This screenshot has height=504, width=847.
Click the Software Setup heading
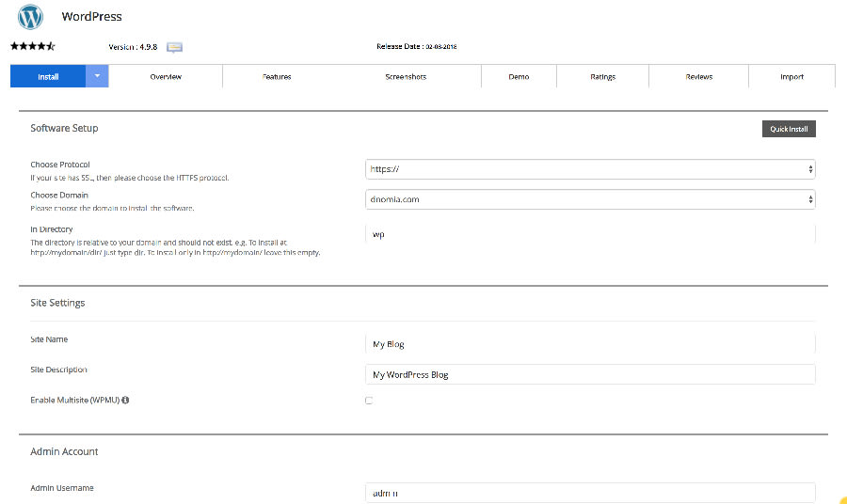[x=64, y=128]
